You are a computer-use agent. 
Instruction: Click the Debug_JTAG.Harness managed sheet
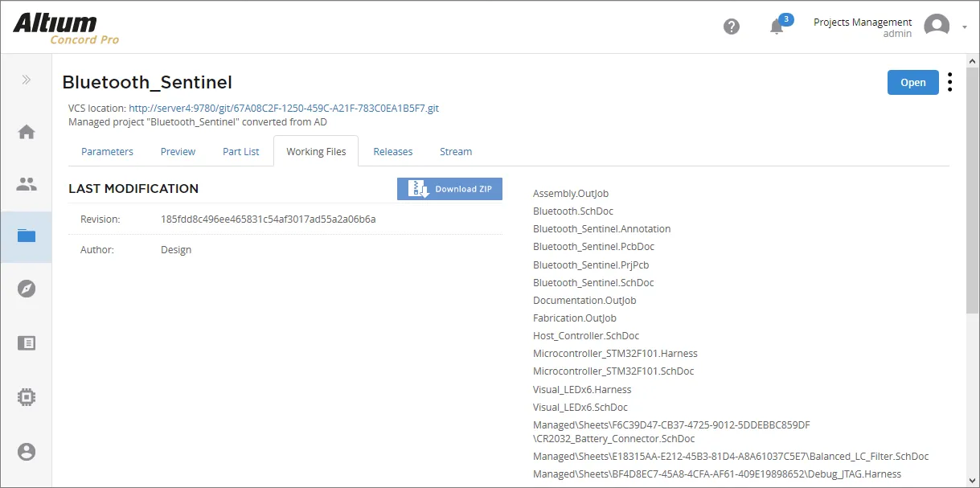[x=717, y=474]
